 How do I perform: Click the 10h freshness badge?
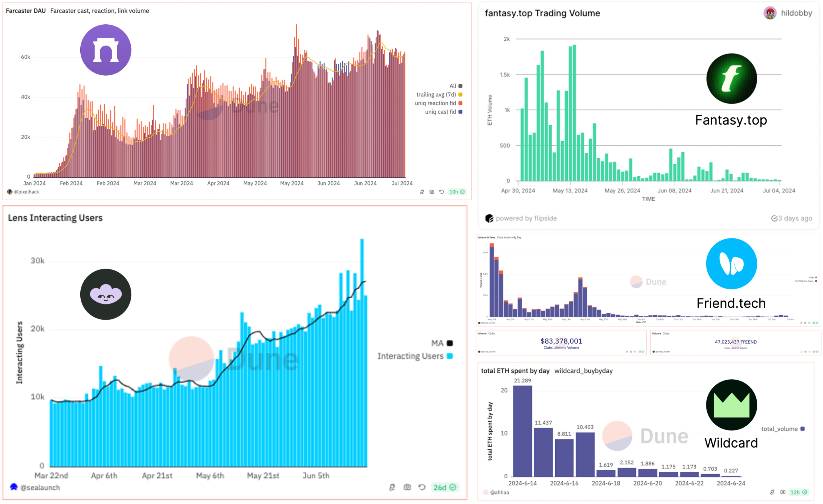pos(457,192)
